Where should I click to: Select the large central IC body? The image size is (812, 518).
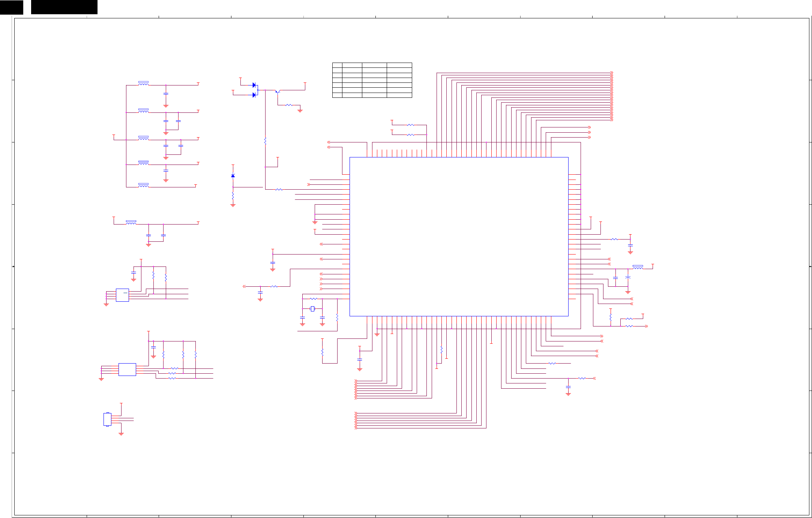(459, 236)
